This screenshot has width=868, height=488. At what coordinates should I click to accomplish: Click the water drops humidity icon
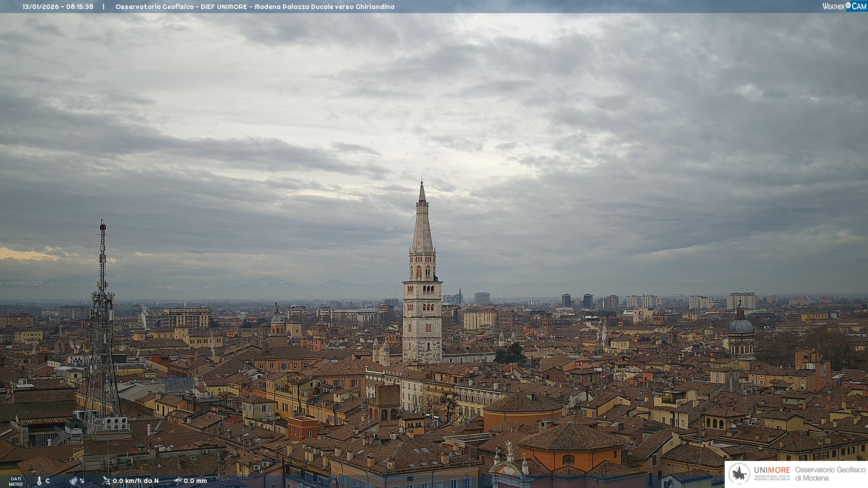(73, 481)
